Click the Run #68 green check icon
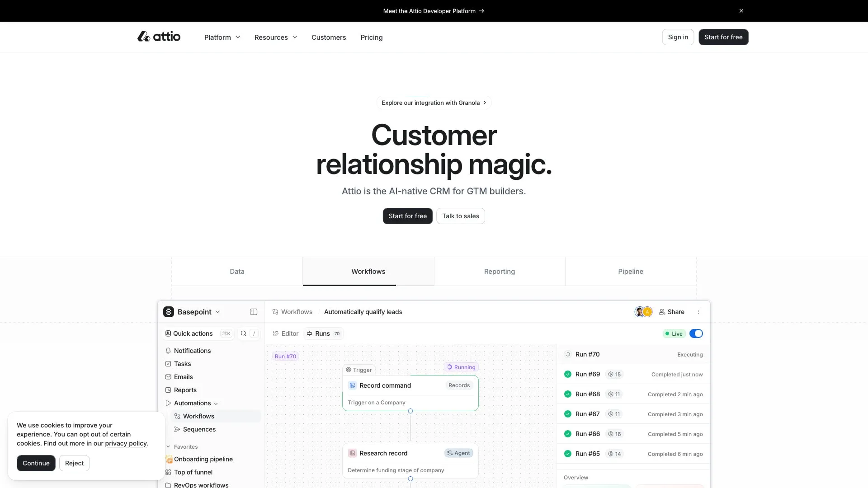Screen dimensions: 868x488 568,394
